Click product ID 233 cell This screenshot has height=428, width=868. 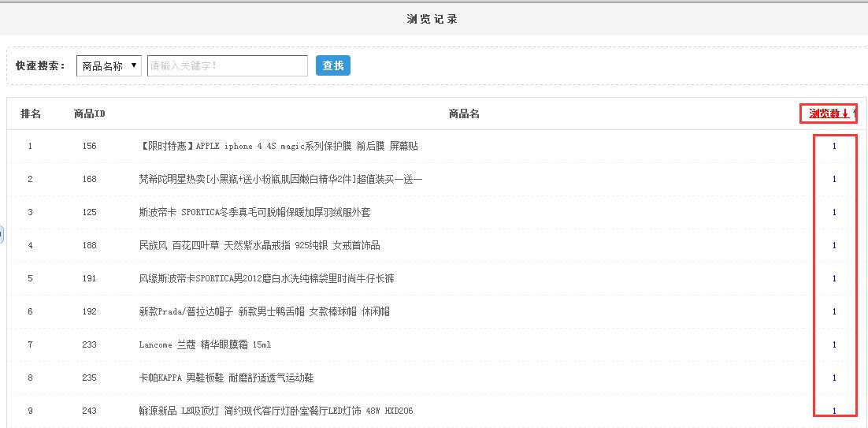coord(89,344)
